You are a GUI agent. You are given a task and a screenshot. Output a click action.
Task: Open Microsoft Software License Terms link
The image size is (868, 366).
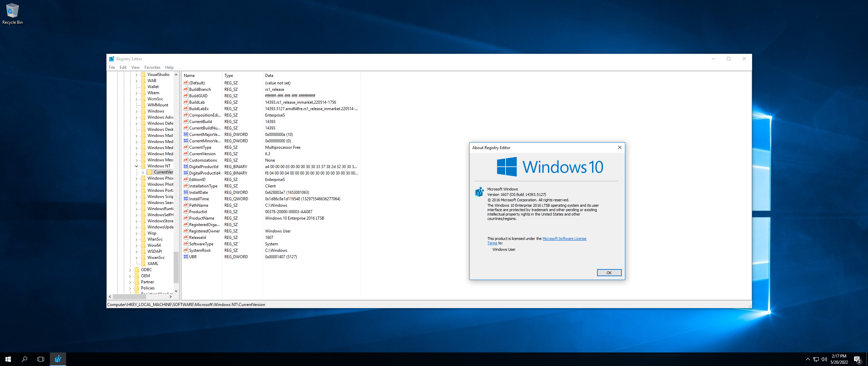[564, 239]
